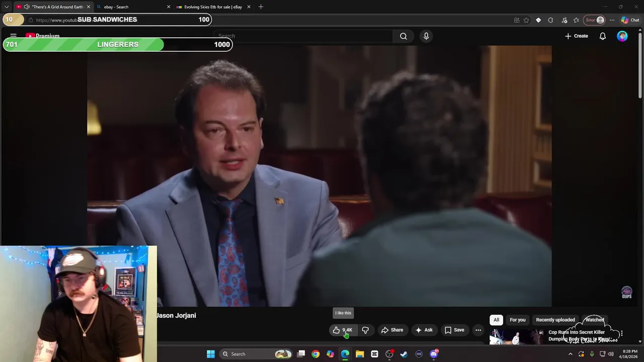Dislike the video with the thumbs-down icon
Viewport: 644px width, 362px height.
tap(365, 330)
